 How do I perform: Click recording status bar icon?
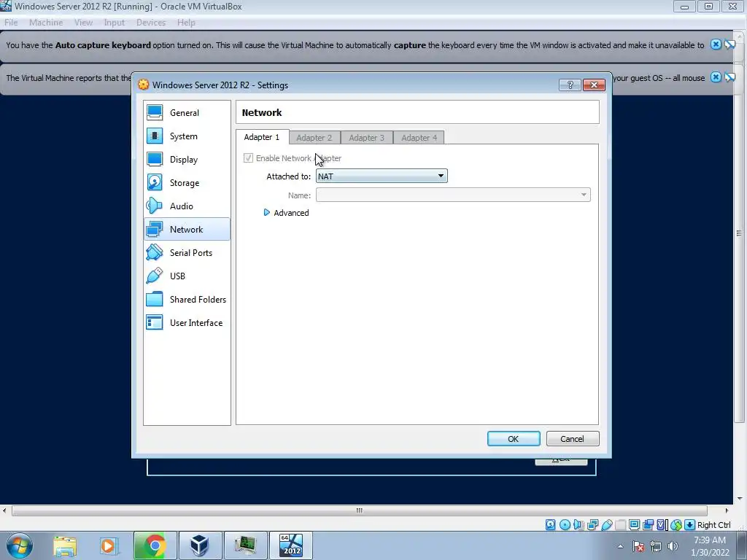click(x=648, y=525)
